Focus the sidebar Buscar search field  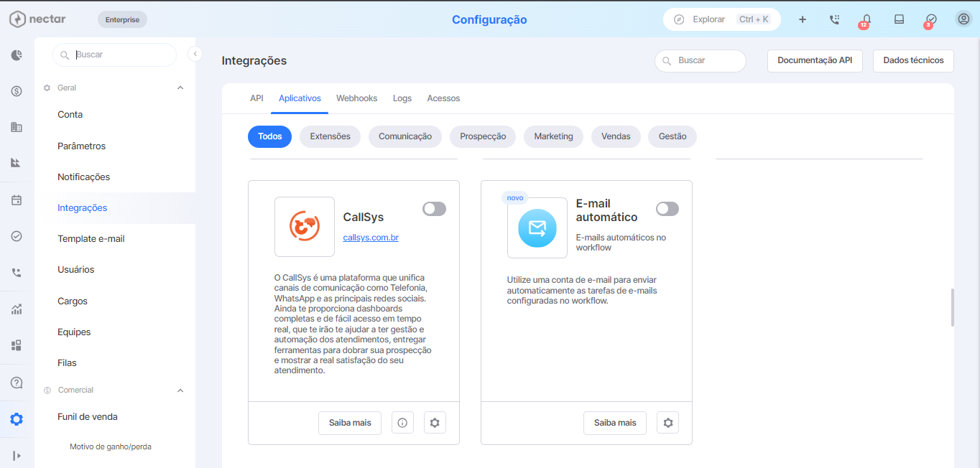tap(114, 55)
